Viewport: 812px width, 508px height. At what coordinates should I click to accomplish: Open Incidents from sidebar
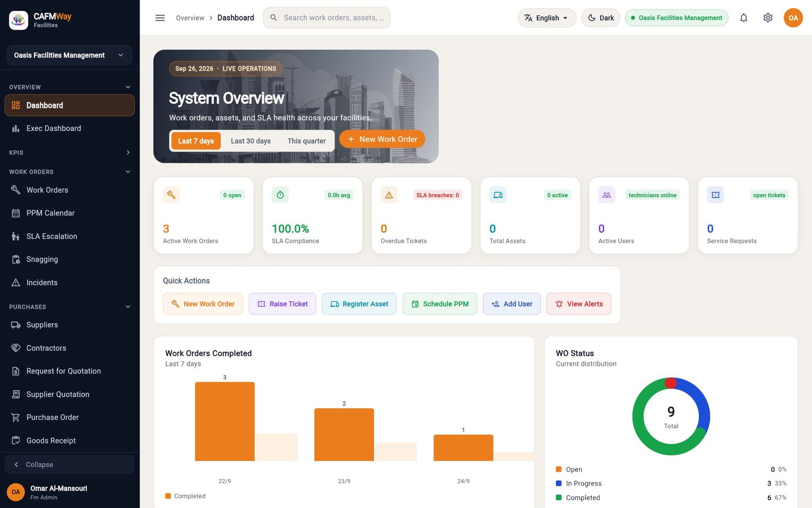coord(70,282)
